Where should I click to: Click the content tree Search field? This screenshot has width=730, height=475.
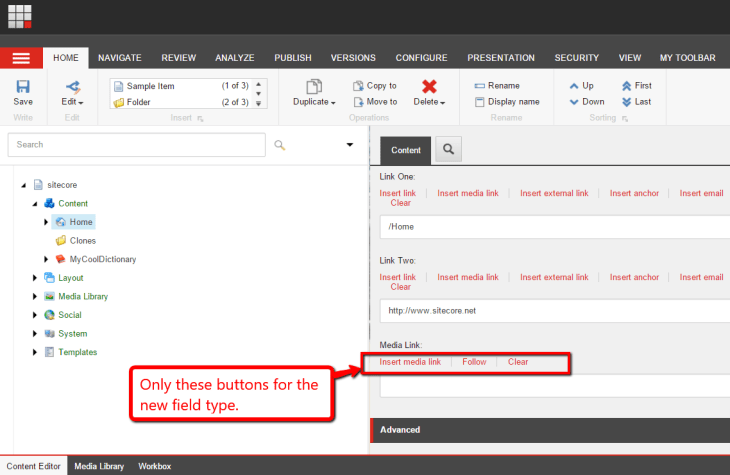(x=135, y=145)
